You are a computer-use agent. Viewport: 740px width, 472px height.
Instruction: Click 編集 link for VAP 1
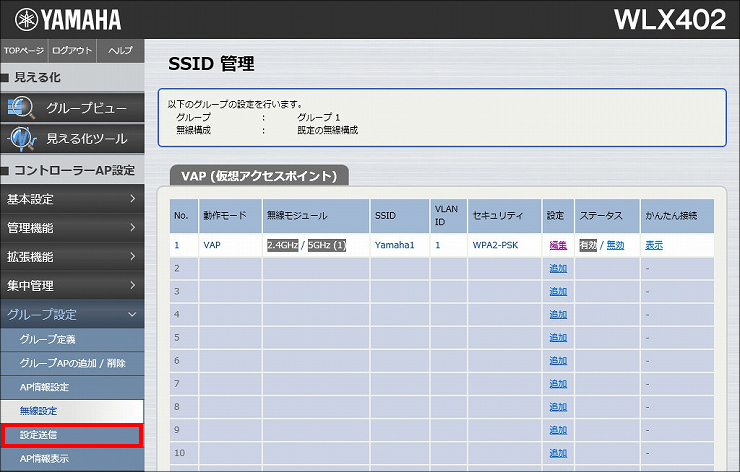[558, 245]
